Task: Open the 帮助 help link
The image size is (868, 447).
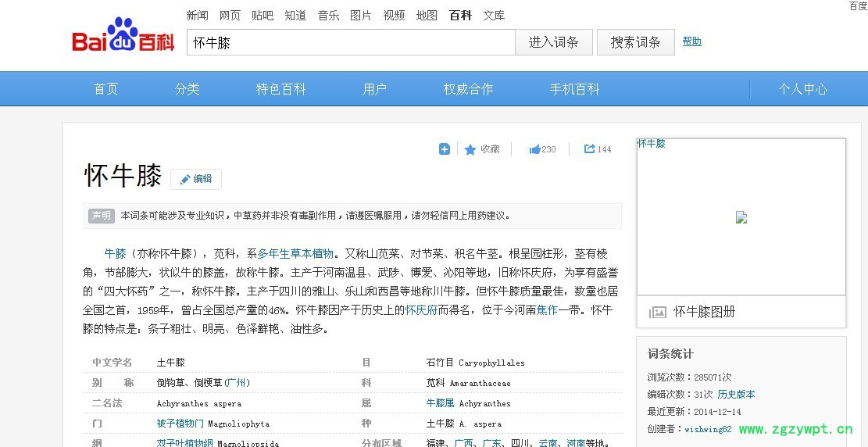Action: [692, 41]
